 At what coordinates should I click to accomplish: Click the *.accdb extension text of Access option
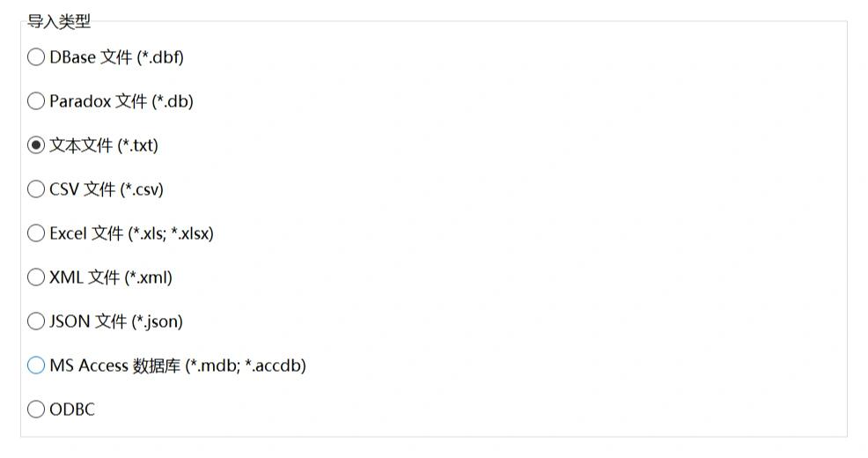(276, 366)
